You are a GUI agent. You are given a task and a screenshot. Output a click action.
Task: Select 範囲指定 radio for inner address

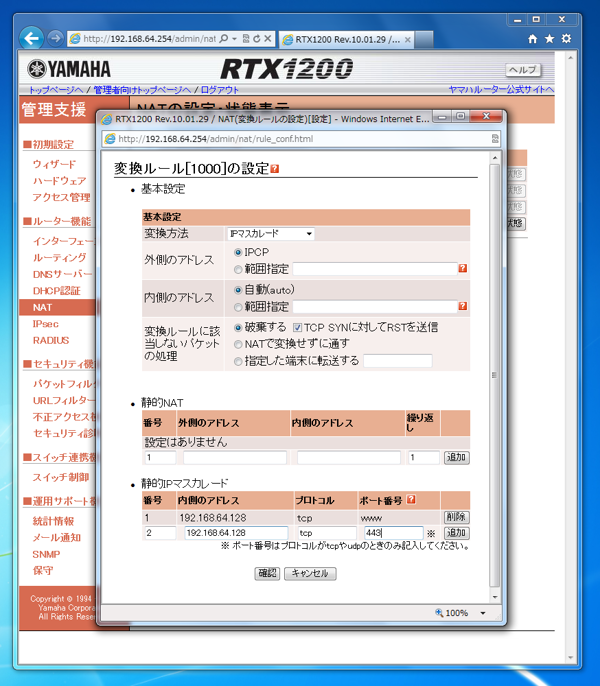point(238,307)
